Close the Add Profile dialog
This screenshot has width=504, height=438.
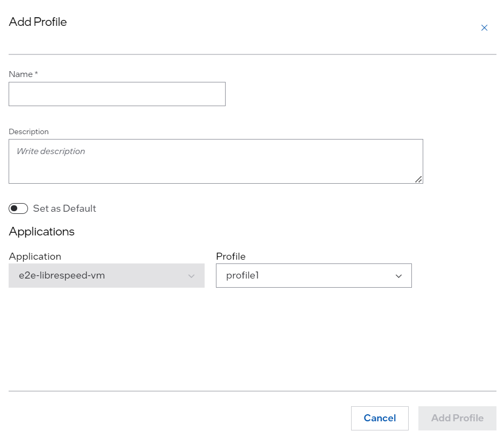point(484,28)
